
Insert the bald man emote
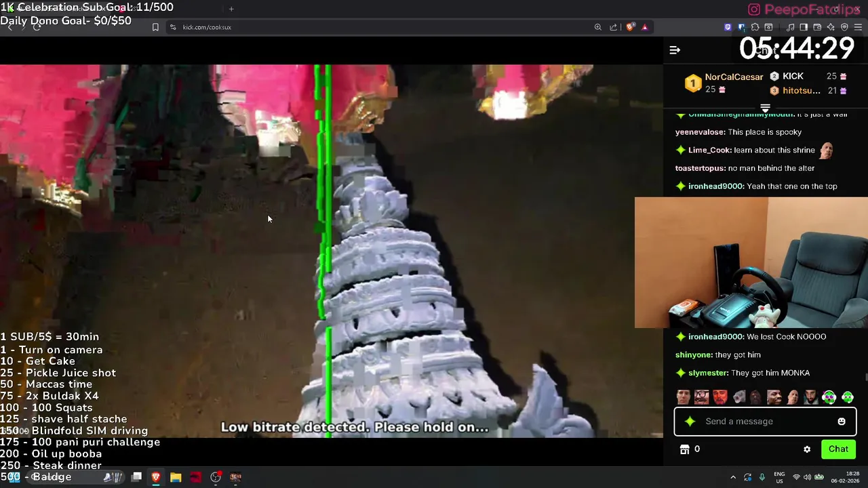pos(793,397)
